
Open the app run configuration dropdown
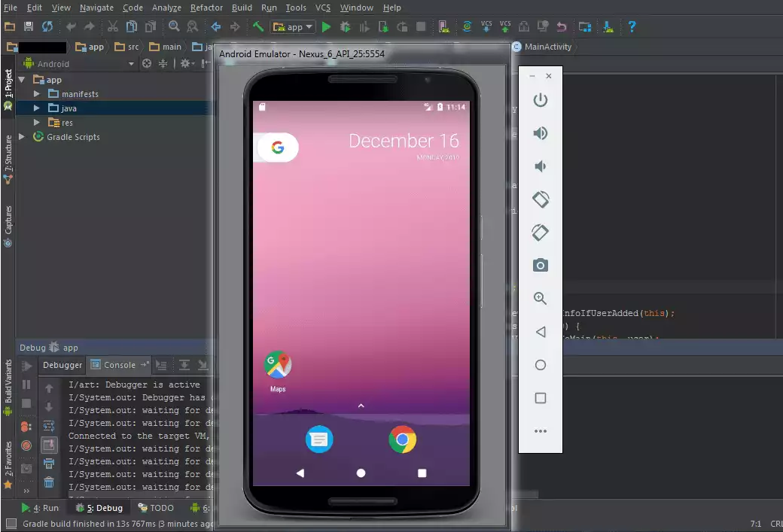(294, 26)
